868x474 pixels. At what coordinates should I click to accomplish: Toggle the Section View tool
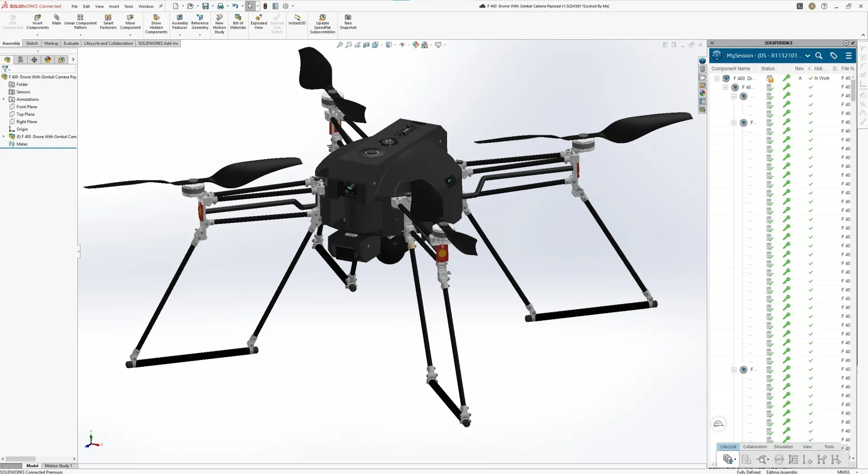click(x=367, y=45)
